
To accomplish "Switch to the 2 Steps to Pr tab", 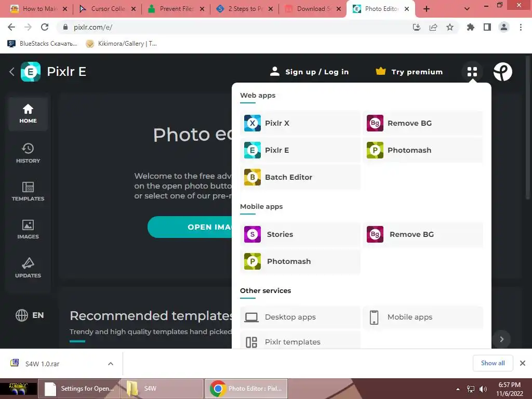I will pyautogui.click(x=245, y=9).
